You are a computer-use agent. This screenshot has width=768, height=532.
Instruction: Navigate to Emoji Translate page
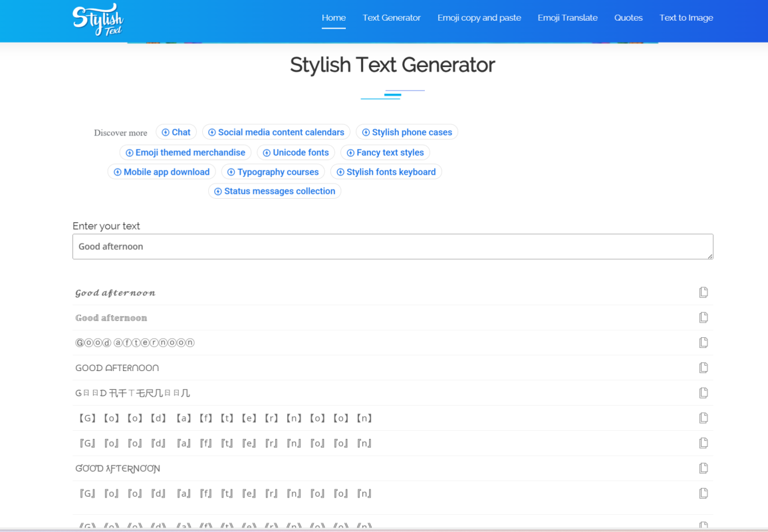tap(567, 18)
